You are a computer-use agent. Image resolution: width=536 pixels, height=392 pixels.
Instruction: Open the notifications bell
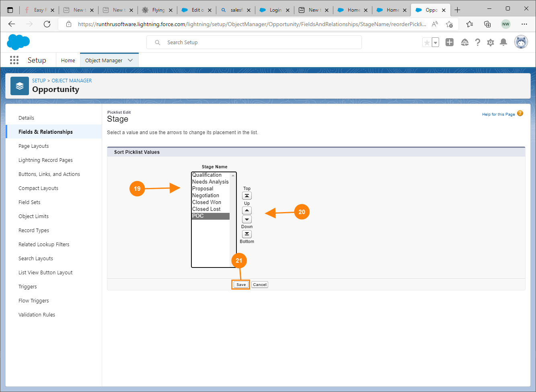(x=503, y=43)
